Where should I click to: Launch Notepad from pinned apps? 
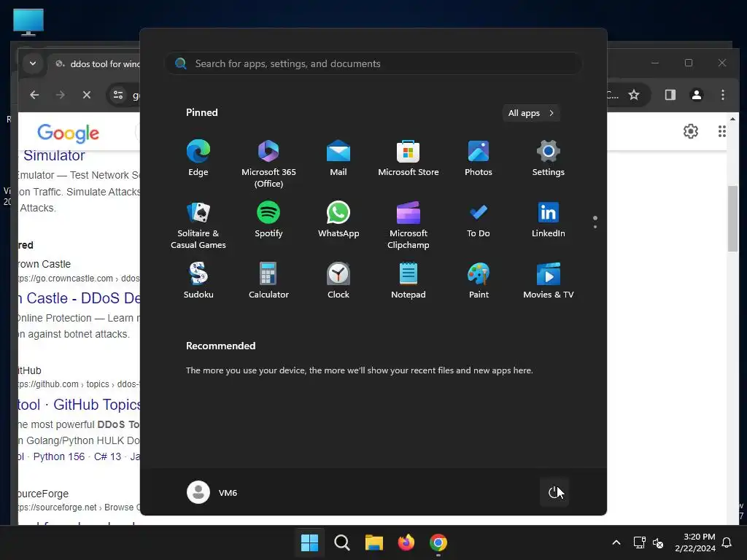[409, 281]
